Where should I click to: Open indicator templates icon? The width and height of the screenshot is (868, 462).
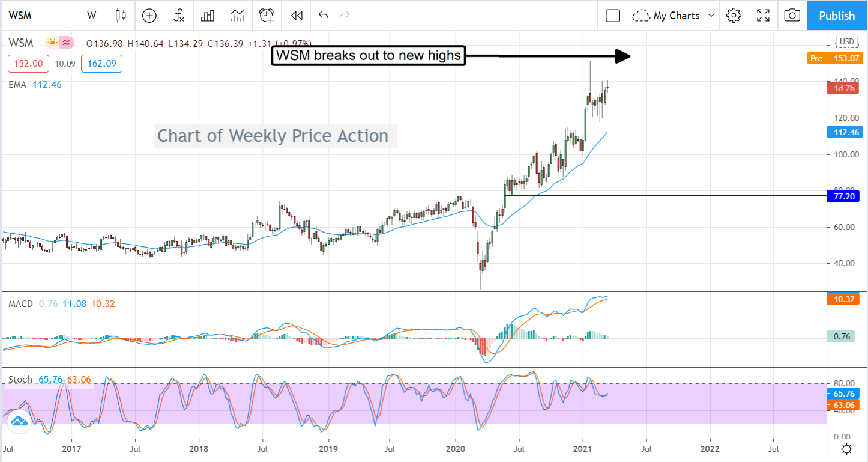tap(238, 16)
